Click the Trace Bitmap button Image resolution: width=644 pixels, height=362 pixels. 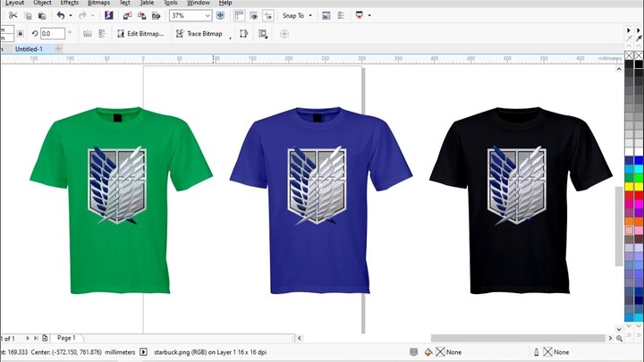199,34
